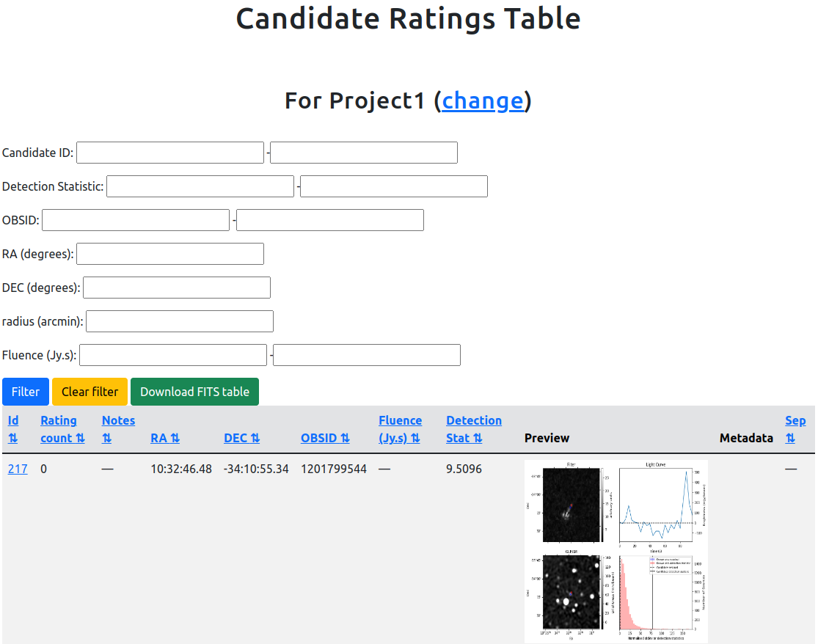Sort table by DEC column
The height and width of the screenshot is (644, 818).
241,438
